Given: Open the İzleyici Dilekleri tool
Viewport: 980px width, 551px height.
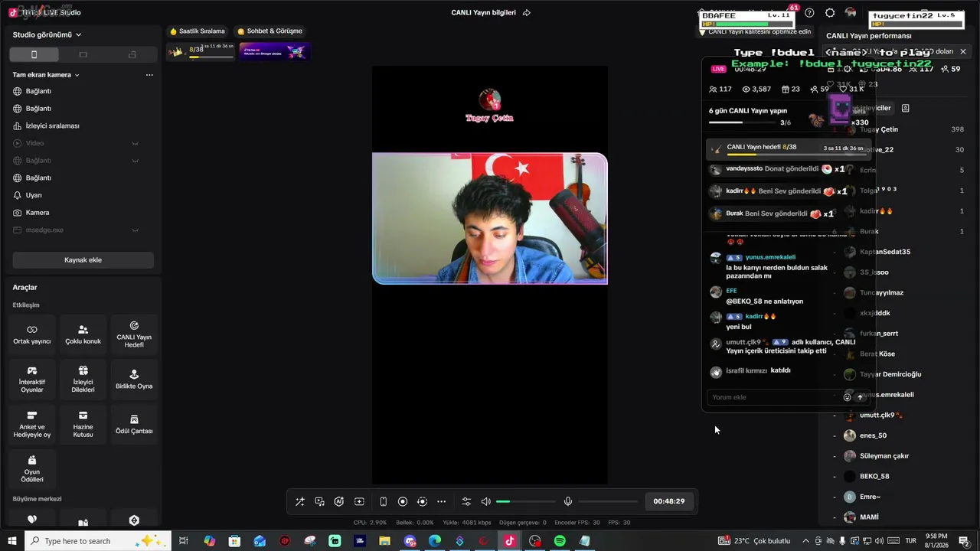Looking at the screenshot, I should 83,380.
